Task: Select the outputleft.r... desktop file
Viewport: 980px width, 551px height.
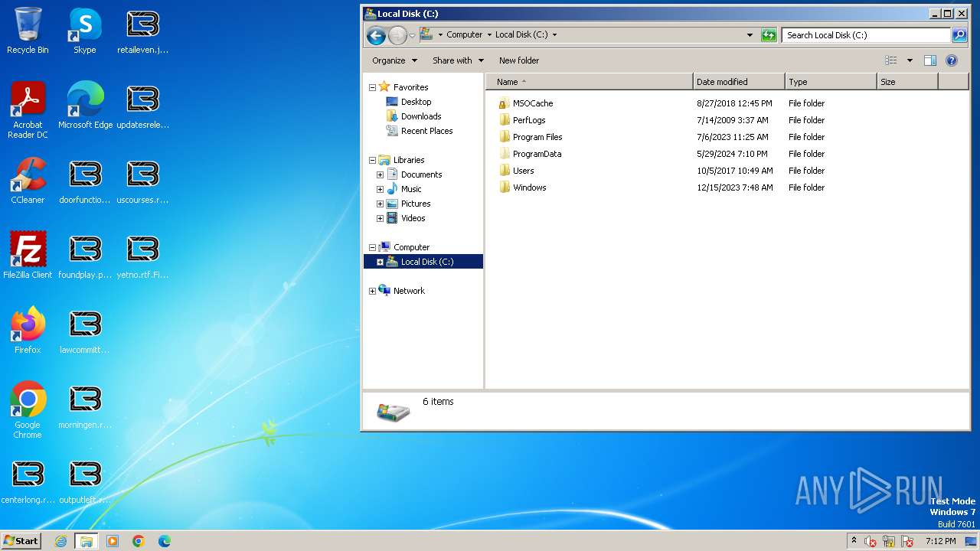Action: 85,481
